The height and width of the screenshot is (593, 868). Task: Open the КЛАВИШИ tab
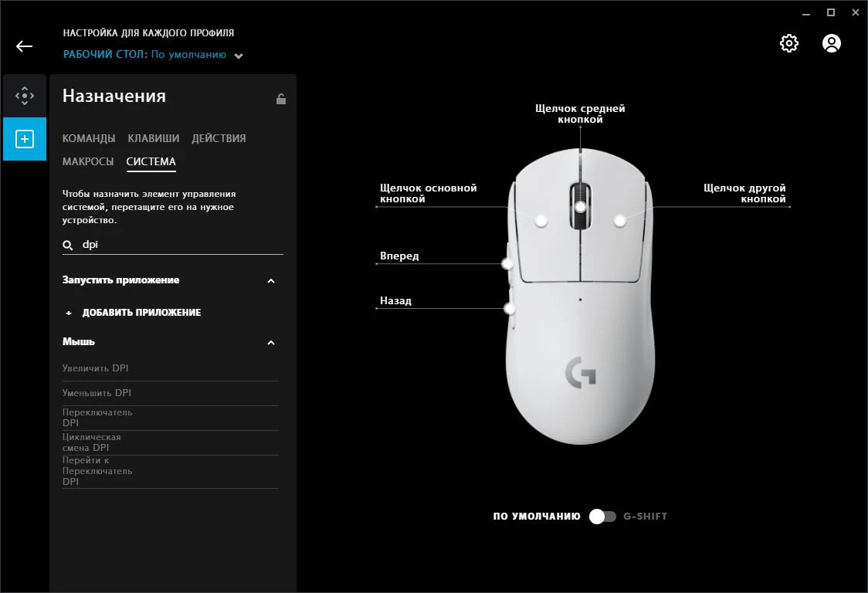click(x=154, y=138)
